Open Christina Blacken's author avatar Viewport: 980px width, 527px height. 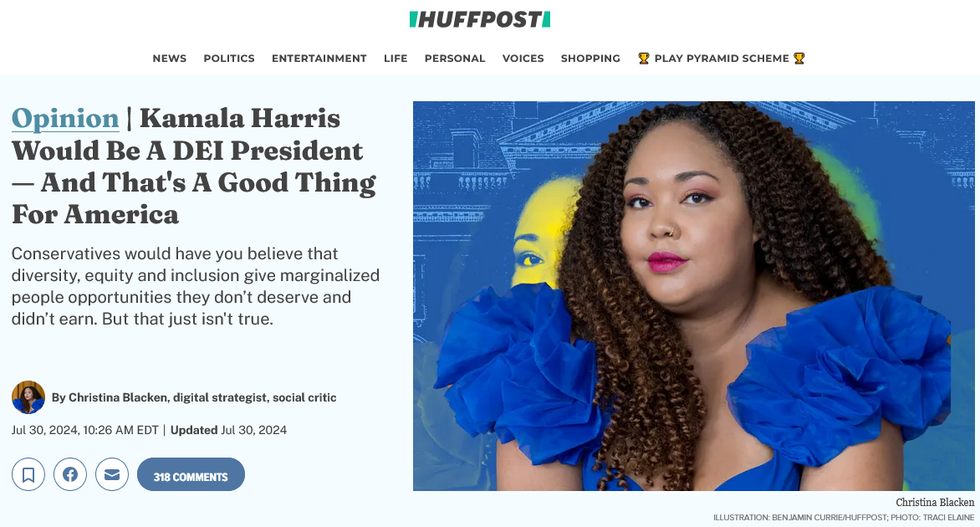[x=28, y=397]
